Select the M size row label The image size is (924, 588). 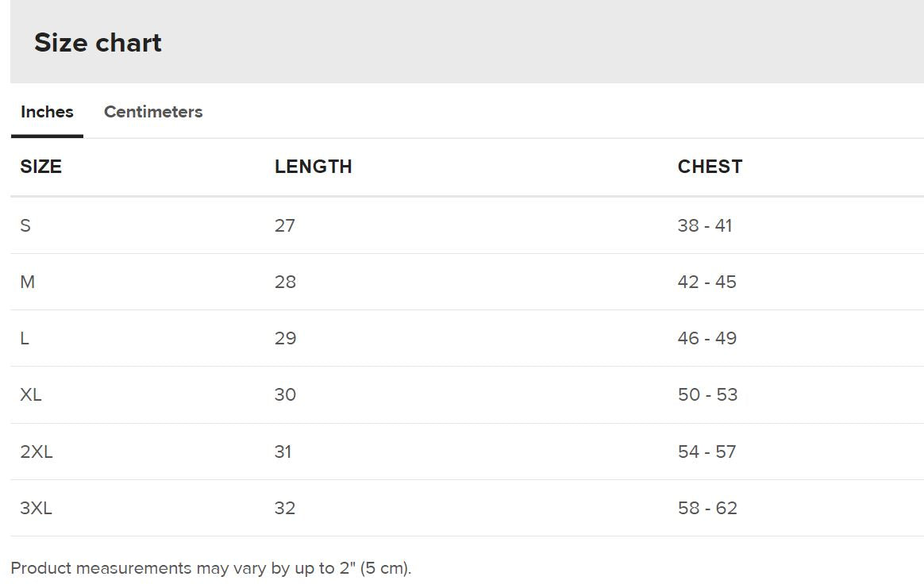[x=27, y=282]
